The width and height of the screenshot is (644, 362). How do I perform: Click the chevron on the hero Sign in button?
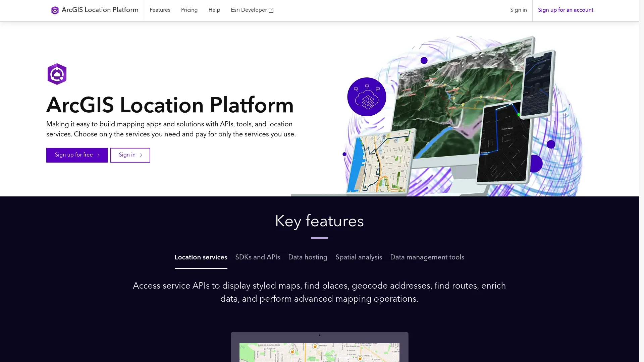[141, 155]
